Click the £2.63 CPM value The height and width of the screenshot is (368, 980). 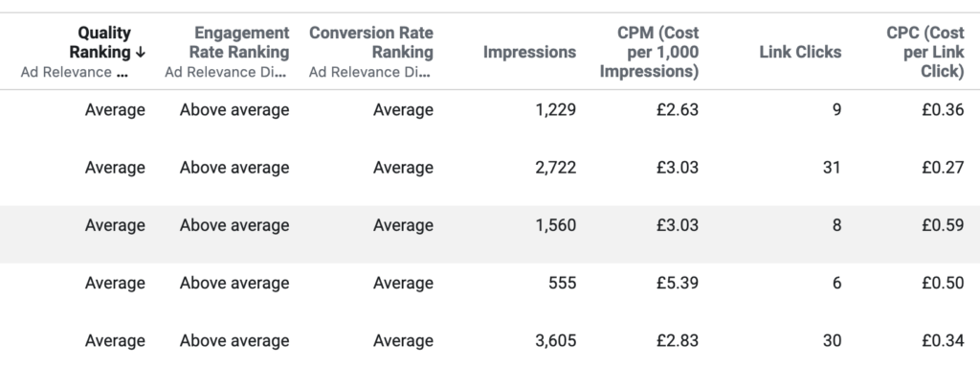(x=678, y=110)
